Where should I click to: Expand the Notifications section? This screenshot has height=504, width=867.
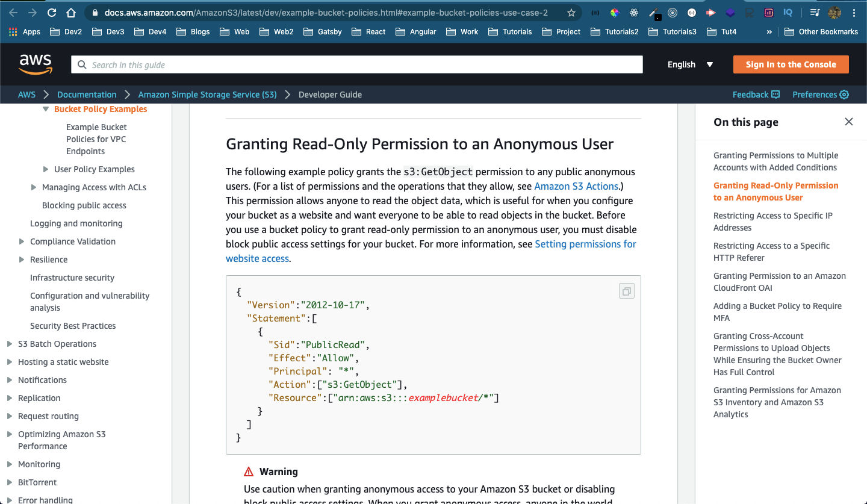[x=10, y=380]
